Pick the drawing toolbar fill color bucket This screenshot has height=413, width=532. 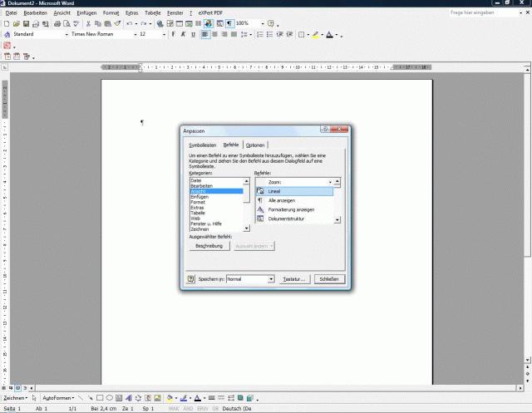coord(170,398)
